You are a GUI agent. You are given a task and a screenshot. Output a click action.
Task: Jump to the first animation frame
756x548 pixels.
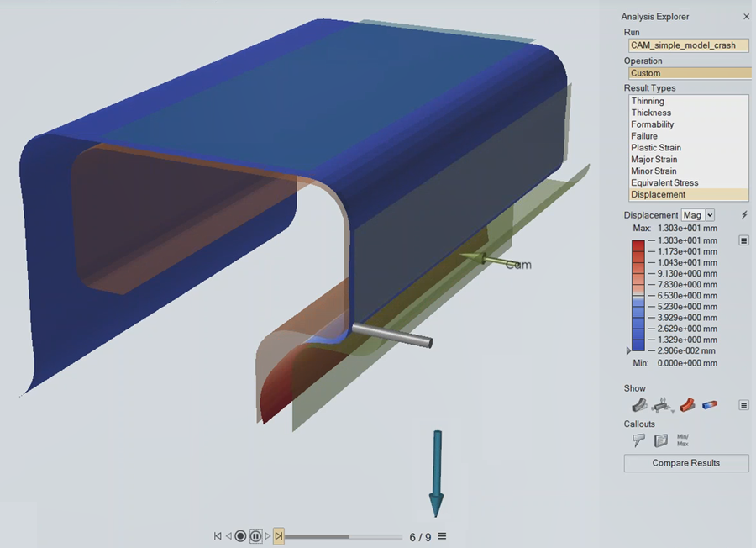coord(218,536)
